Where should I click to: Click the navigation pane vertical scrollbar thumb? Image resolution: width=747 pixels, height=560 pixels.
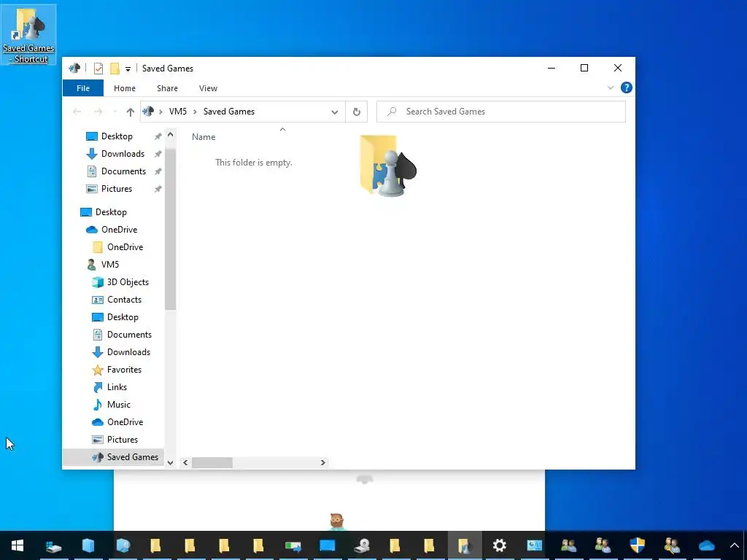[170, 230]
